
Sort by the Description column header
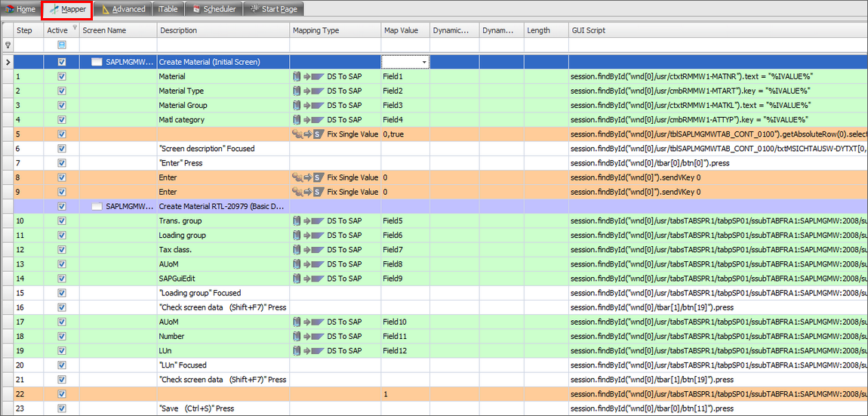(x=223, y=30)
